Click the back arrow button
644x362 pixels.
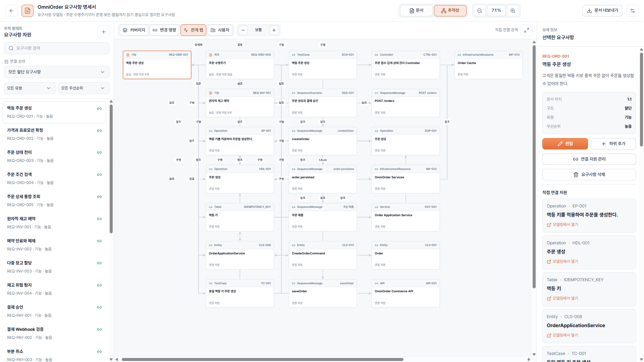(x=11, y=11)
